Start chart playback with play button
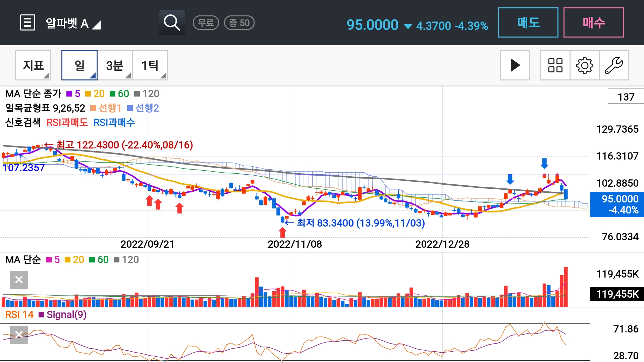This screenshot has width=644, height=362. [x=515, y=65]
